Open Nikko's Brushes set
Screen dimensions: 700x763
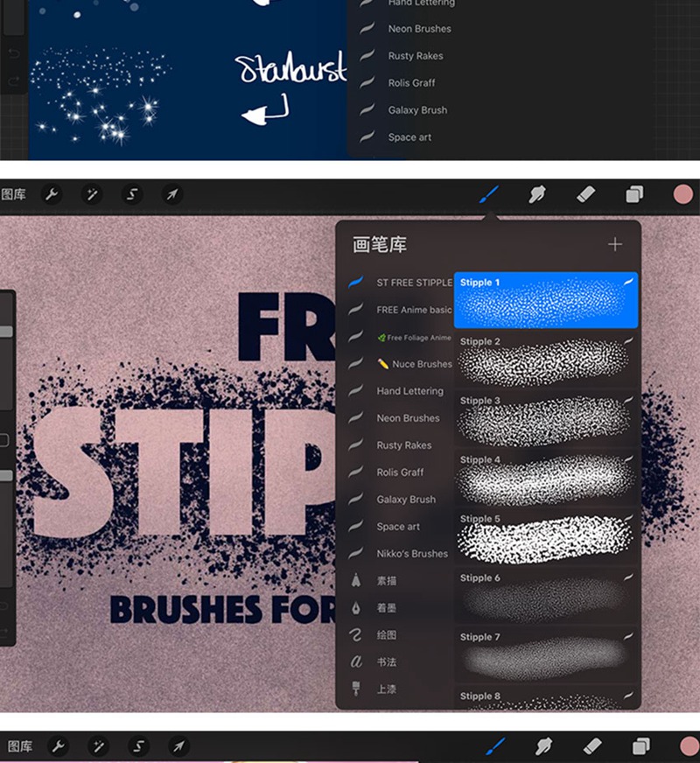click(411, 554)
